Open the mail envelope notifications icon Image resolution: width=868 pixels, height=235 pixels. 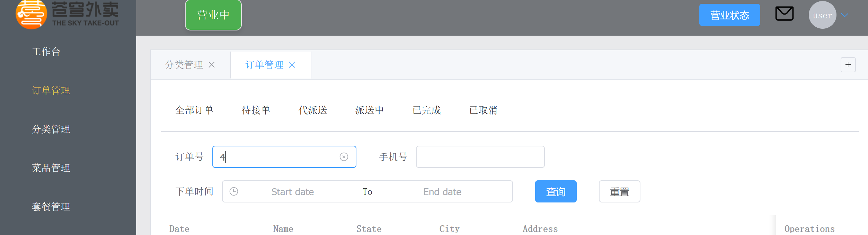(784, 14)
